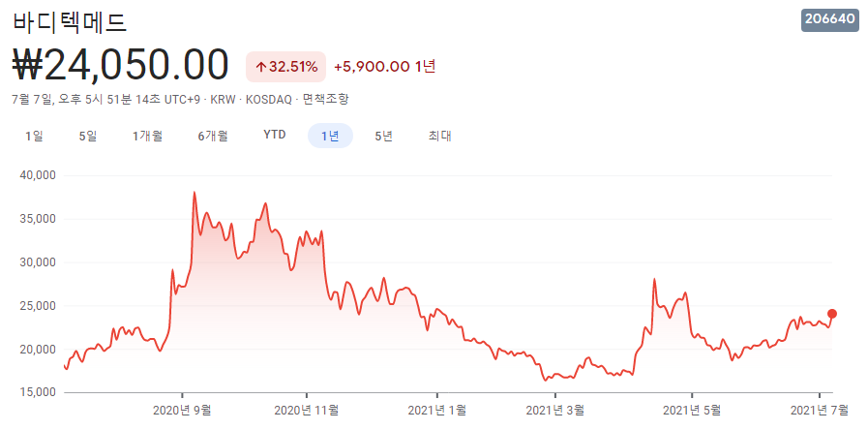868x430 pixels.
Task: Click the 20,000 y-axis label
Action: click(x=38, y=349)
